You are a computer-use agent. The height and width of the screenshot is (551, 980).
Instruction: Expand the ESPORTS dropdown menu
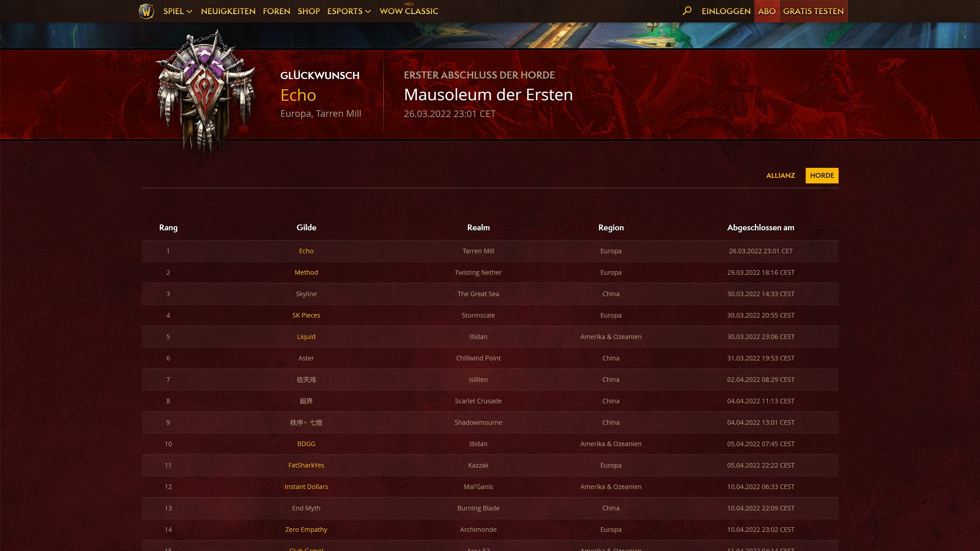coord(349,11)
